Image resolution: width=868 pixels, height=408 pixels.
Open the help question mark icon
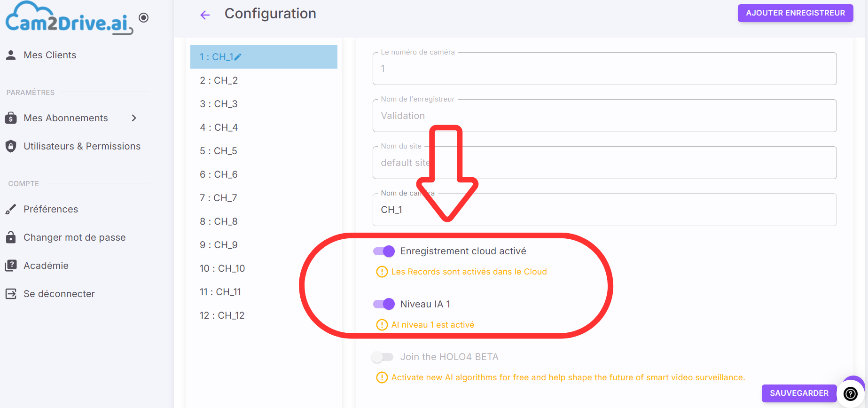[x=851, y=394]
